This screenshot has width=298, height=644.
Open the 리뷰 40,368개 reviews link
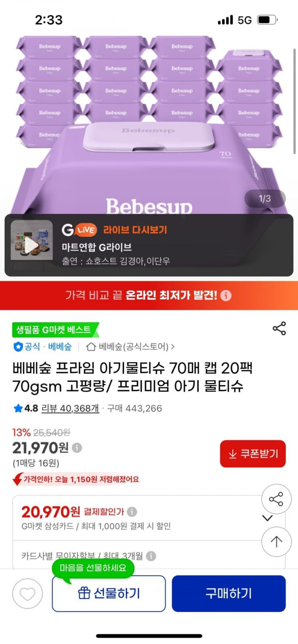click(x=70, y=408)
